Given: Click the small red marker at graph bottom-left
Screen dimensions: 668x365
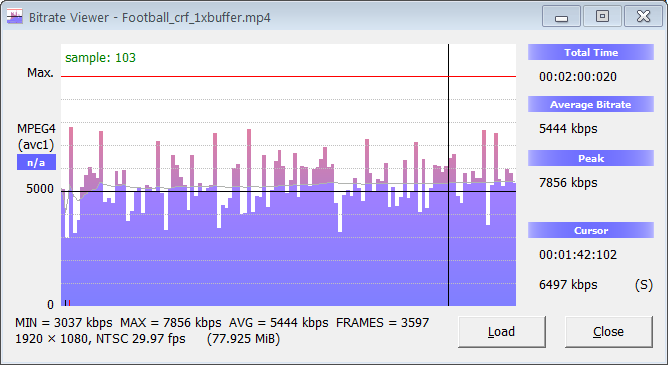Looking at the screenshot, I should point(69,303).
